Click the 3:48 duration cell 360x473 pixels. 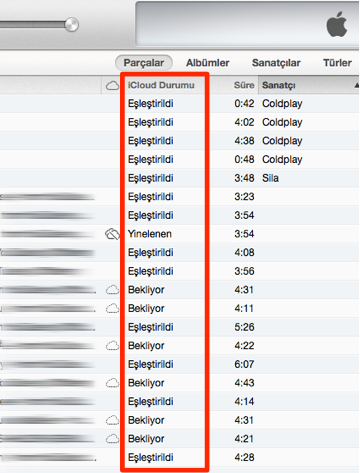pyautogui.click(x=244, y=178)
